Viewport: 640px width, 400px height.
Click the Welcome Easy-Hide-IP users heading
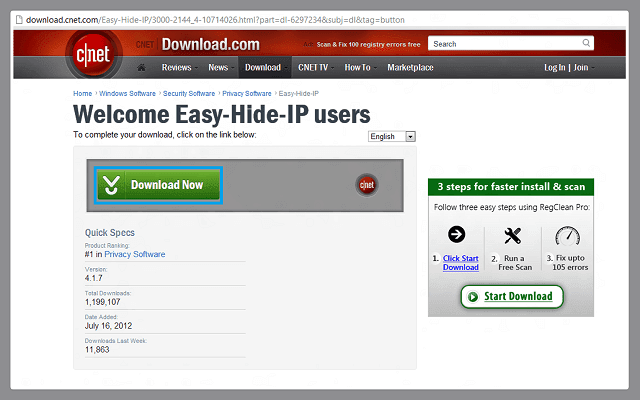(x=222, y=114)
